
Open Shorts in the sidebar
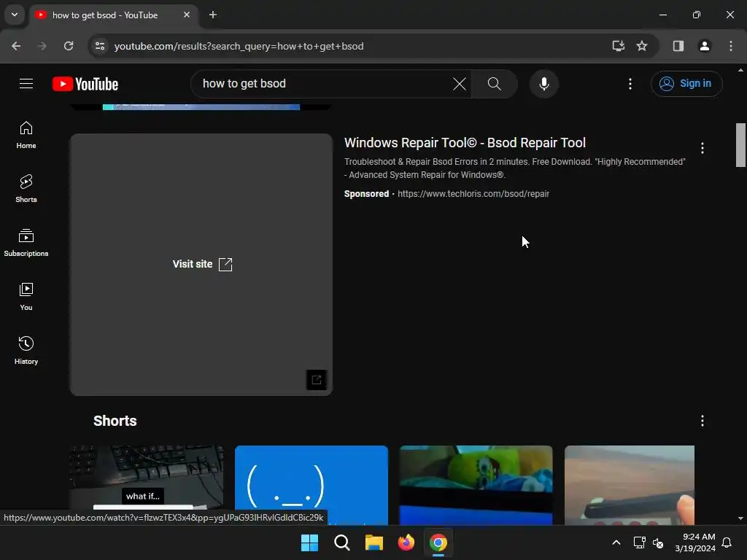[x=26, y=189]
